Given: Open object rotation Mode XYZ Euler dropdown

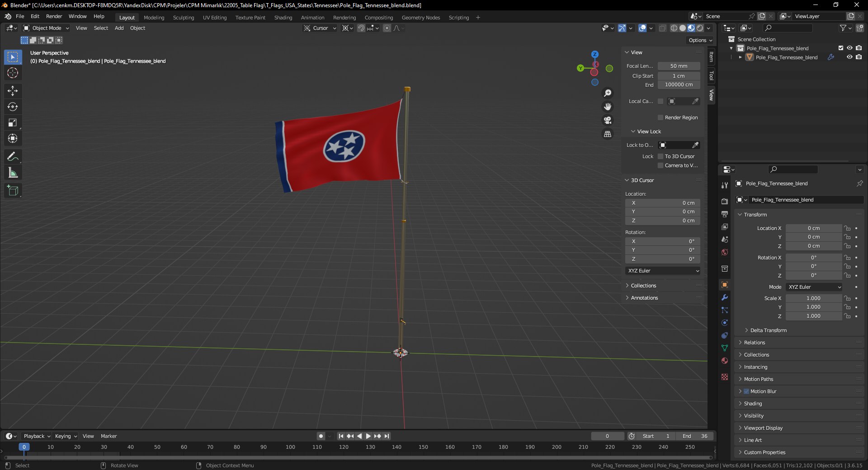Looking at the screenshot, I should (814, 287).
